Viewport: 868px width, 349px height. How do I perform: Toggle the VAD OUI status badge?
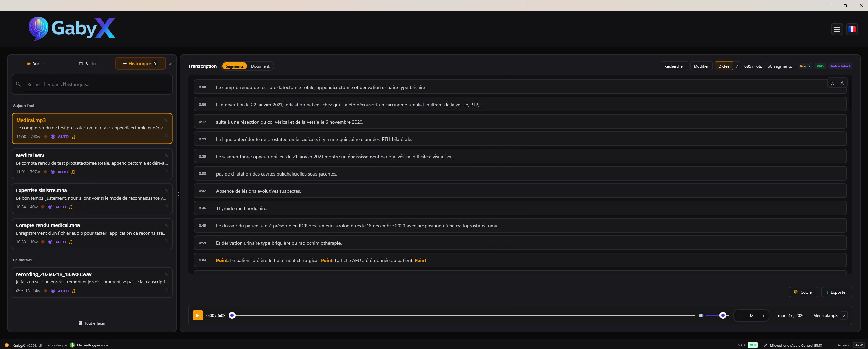click(x=752, y=345)
